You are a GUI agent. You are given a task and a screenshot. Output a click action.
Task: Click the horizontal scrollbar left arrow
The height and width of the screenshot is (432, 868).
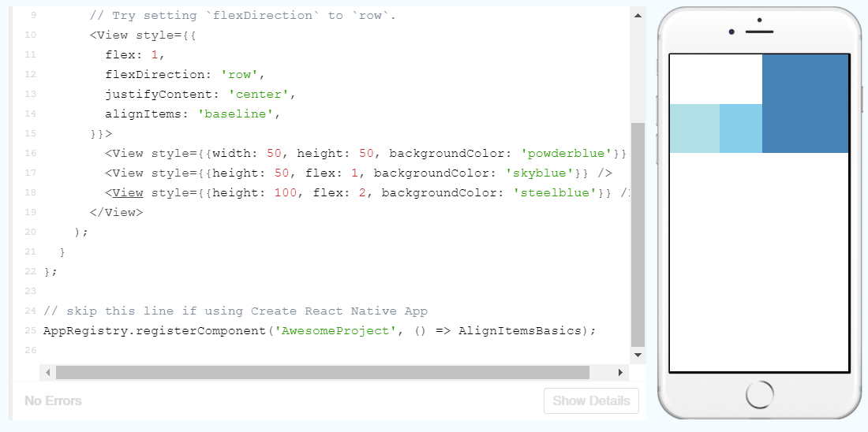pos(48,372)
